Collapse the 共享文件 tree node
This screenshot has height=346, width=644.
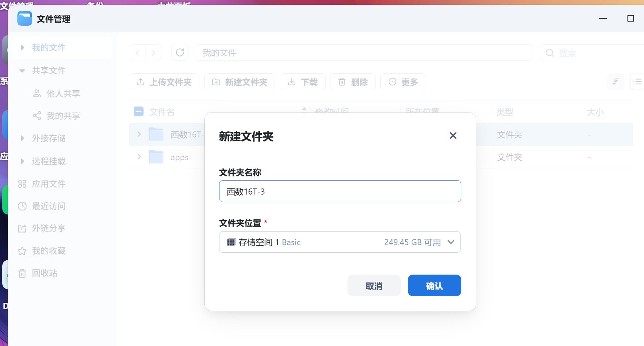(22, 71)
